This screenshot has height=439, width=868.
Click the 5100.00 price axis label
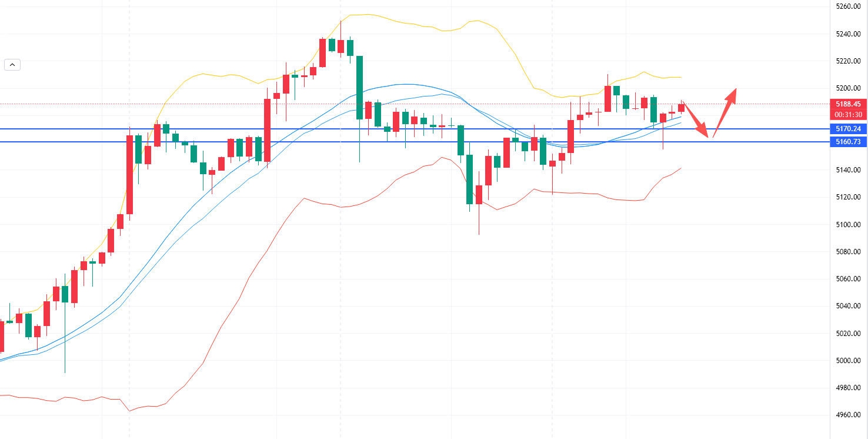coord(848,225)
